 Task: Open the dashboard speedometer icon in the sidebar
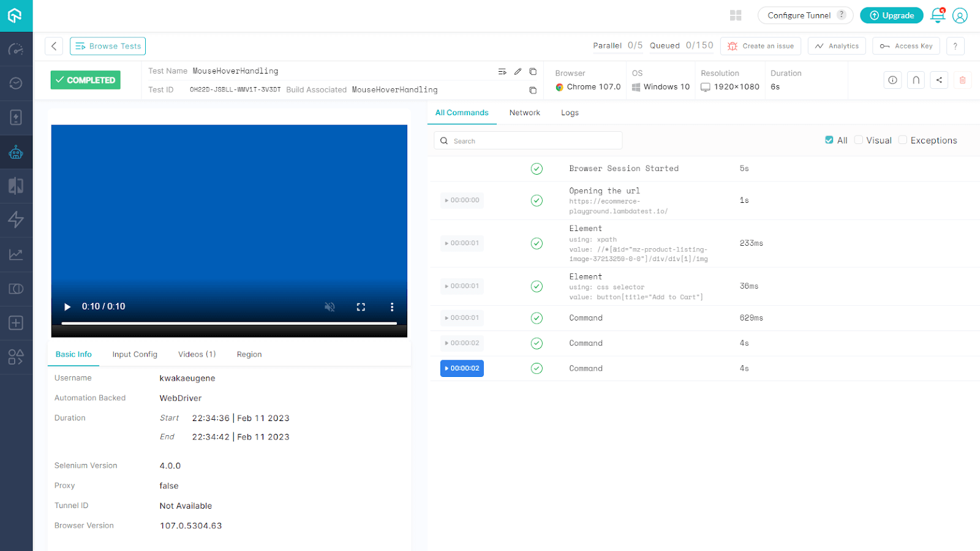(16, 50)
